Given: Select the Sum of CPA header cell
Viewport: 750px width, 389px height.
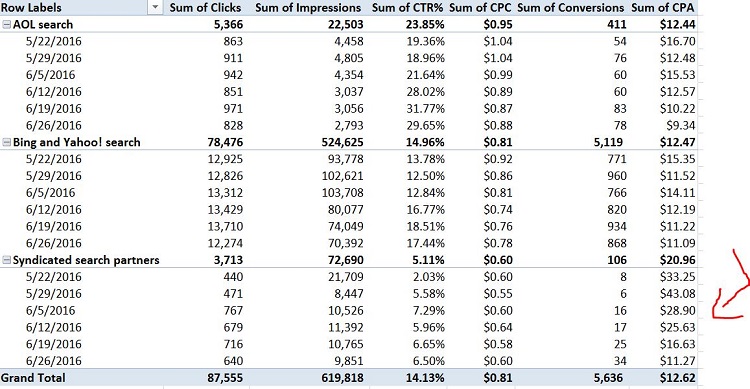Looking at the screenshot, I should pyautogui.click(x=663, y=8).
